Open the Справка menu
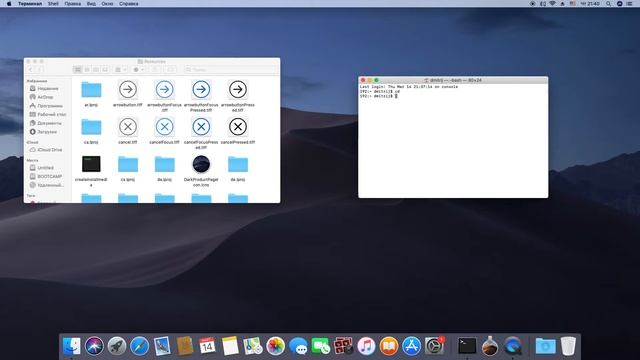 [x=129, y=4]
